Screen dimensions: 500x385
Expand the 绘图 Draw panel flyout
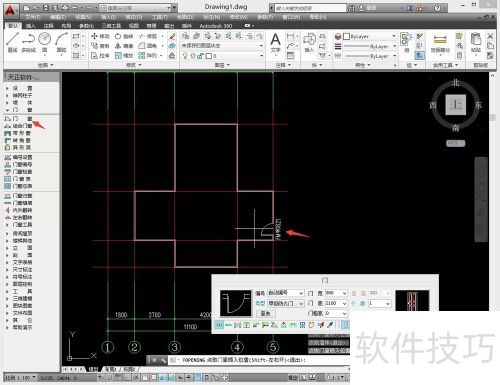pyautogui.click(x=46, y=65)
